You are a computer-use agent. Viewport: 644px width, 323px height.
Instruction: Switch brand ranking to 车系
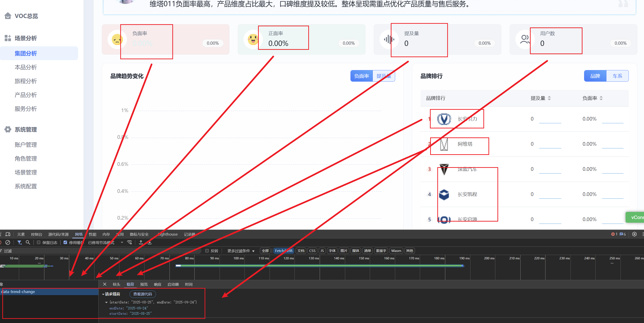pos(617,76)
